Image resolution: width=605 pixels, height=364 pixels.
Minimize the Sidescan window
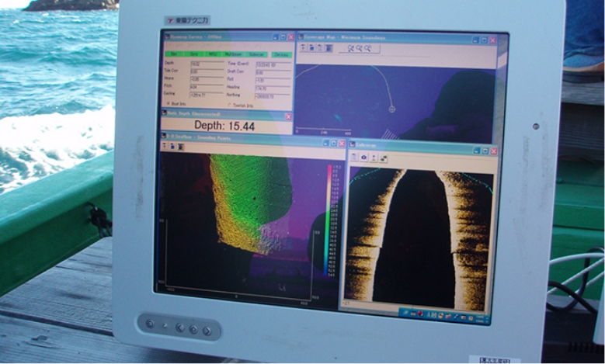478,151
